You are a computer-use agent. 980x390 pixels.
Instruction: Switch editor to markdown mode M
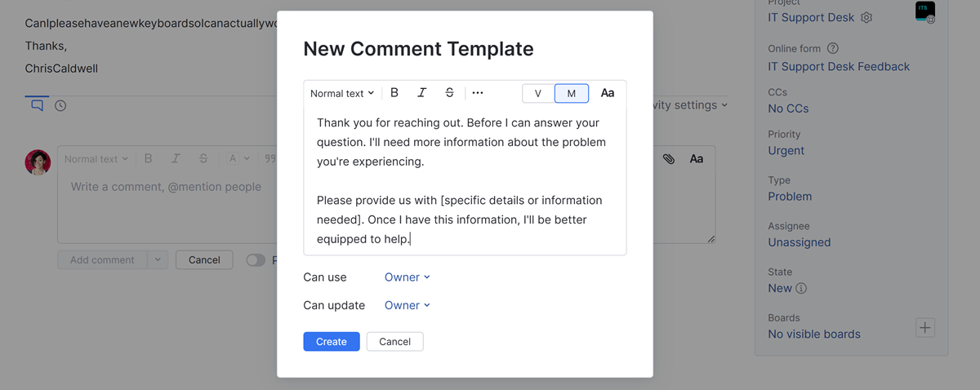tap(572, 93)
